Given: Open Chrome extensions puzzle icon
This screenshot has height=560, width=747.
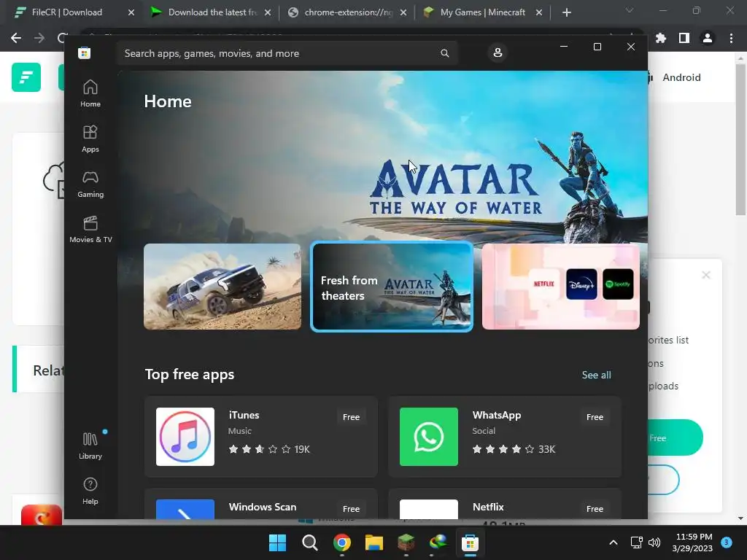Looking at the screenshot, I should [661, 38].
